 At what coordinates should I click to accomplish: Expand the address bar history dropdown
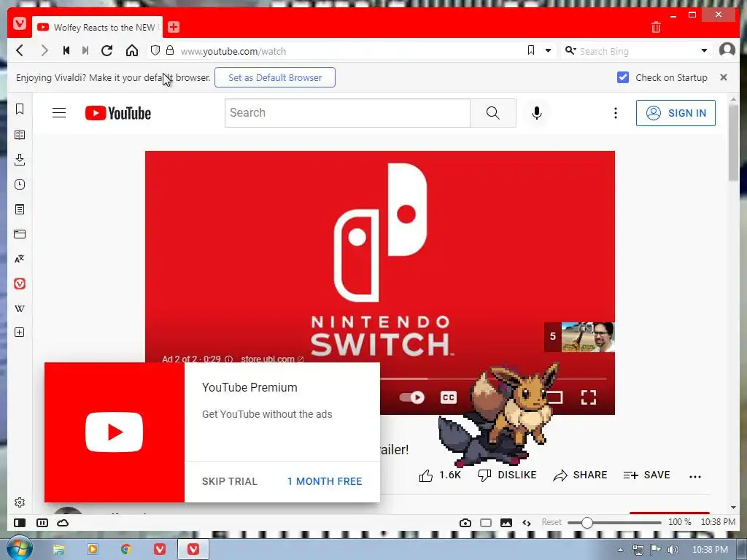pyautogui.click(x=549, y=50)
